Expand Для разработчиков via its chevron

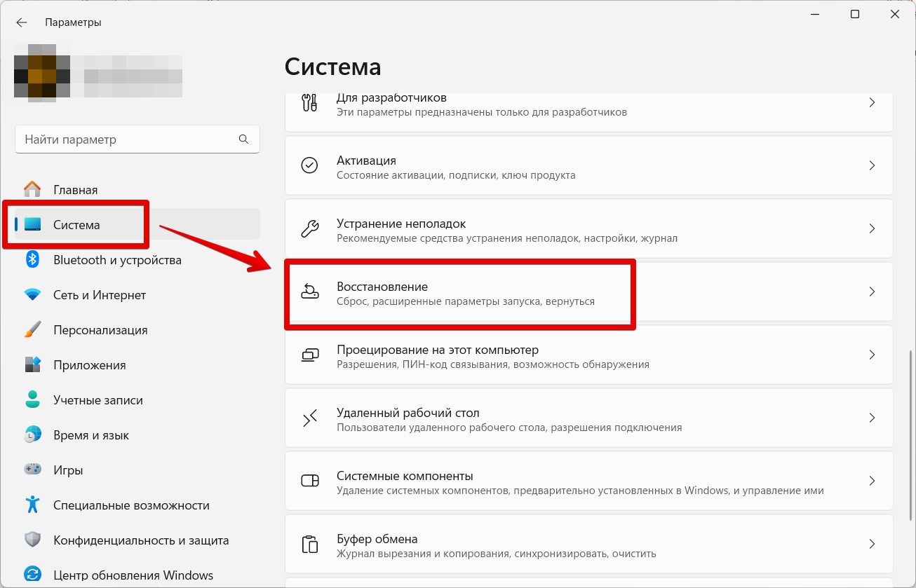(872, 103)
